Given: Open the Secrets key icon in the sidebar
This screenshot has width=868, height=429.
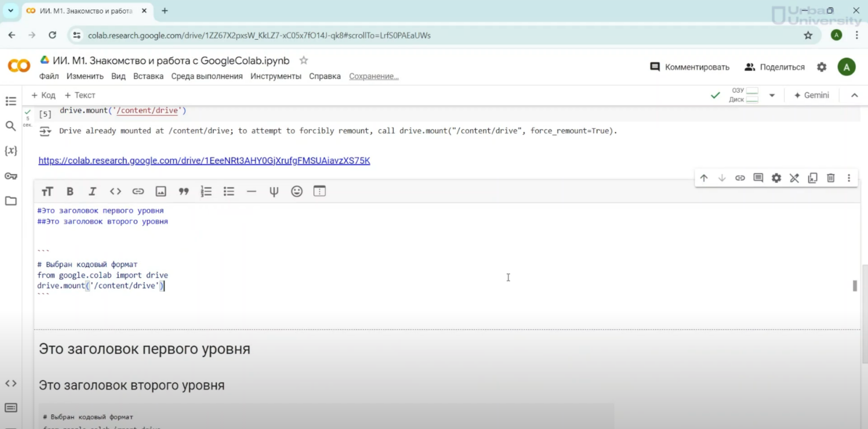Looking at the screenshot, I should pos(11,176).
